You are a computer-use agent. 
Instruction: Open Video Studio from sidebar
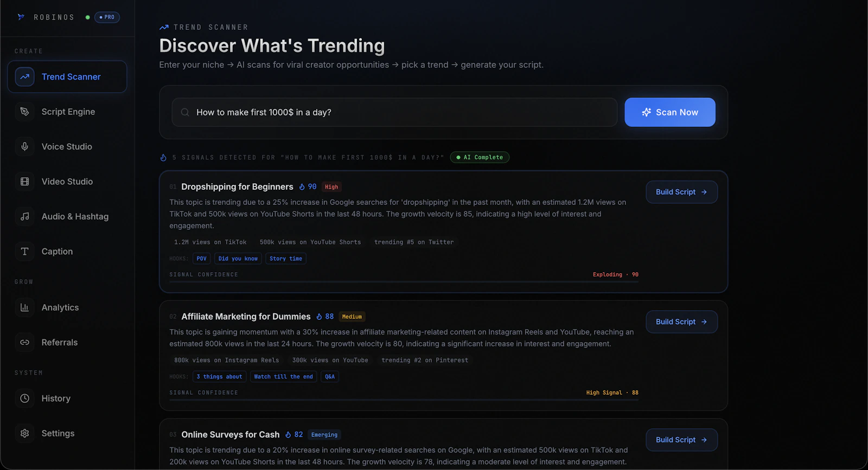click(x=67, y=182)
